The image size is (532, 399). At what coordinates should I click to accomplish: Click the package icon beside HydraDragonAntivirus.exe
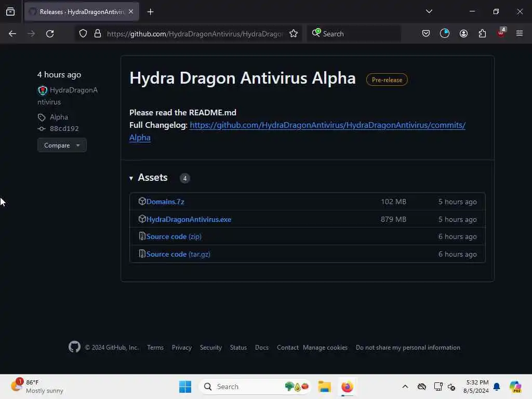(x=142, y=219)
